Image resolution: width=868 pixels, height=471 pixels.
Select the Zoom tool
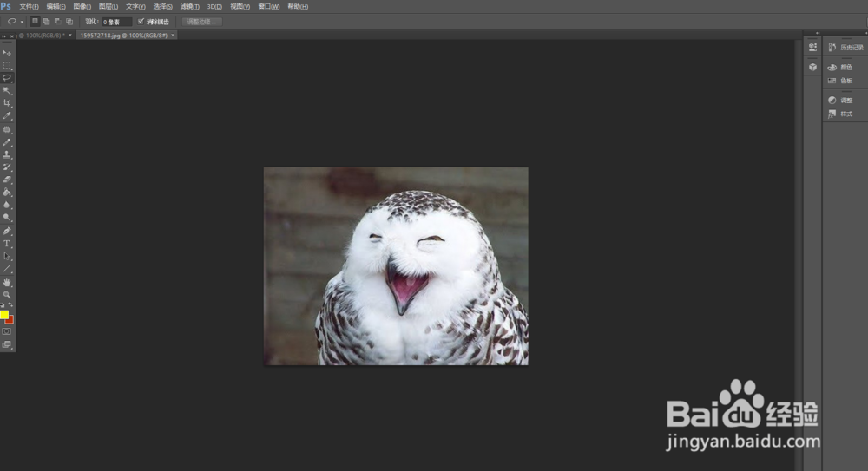[7, 295]
